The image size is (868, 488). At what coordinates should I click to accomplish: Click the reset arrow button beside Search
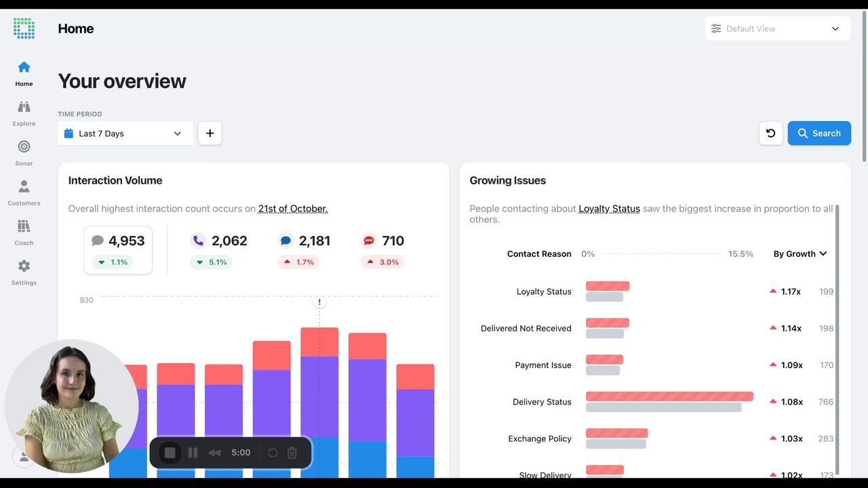click(x=770, y=134)
